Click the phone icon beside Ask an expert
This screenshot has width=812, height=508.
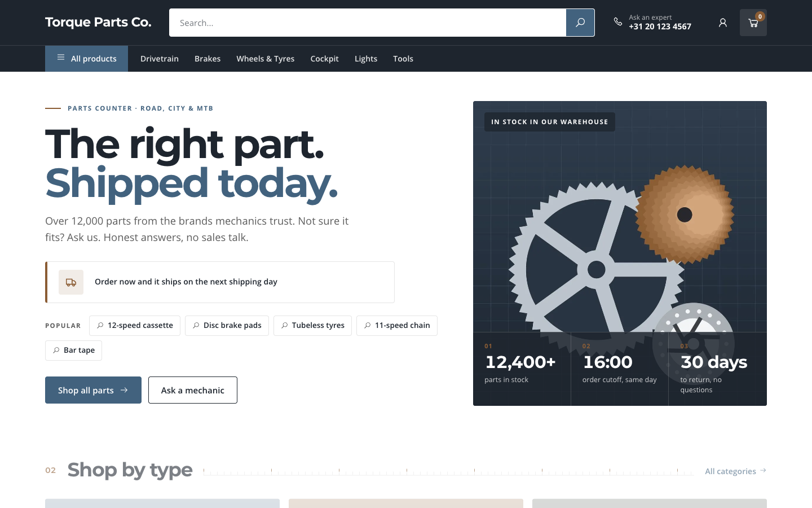coord(618,22)
